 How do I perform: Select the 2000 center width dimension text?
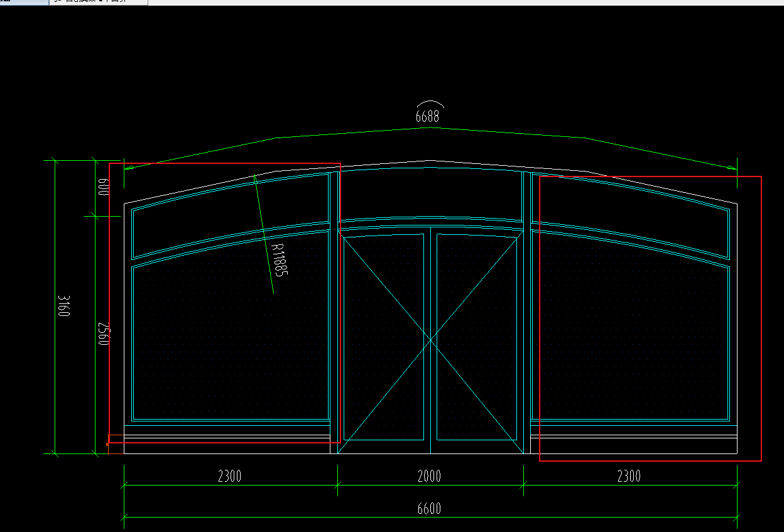429,476
